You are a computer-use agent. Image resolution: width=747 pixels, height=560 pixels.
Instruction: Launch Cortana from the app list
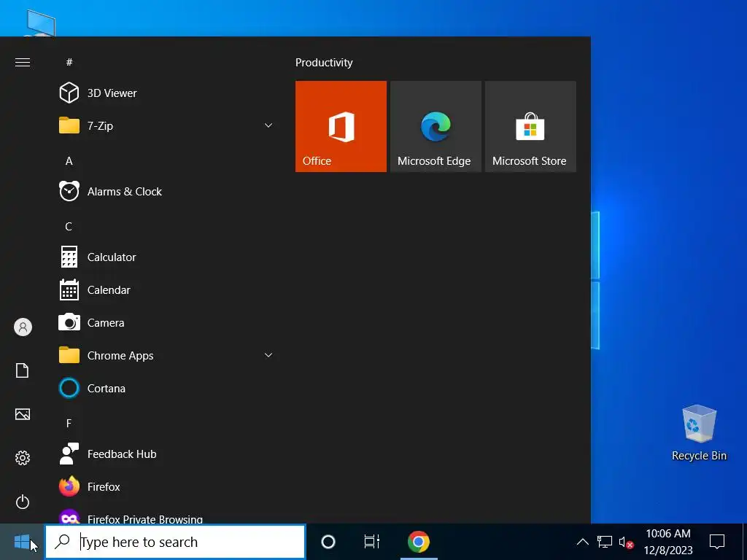click(167, 389)
